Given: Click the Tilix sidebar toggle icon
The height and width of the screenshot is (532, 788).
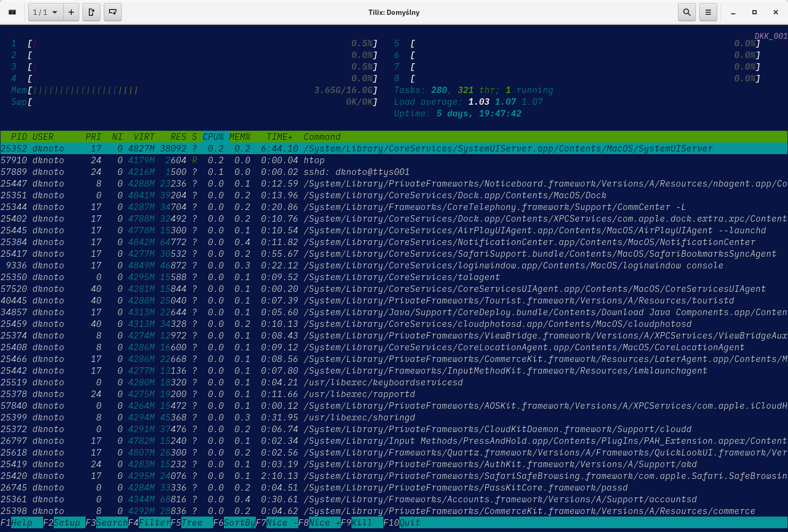Looking at the screenshot, I should click(x=12, y=12).
